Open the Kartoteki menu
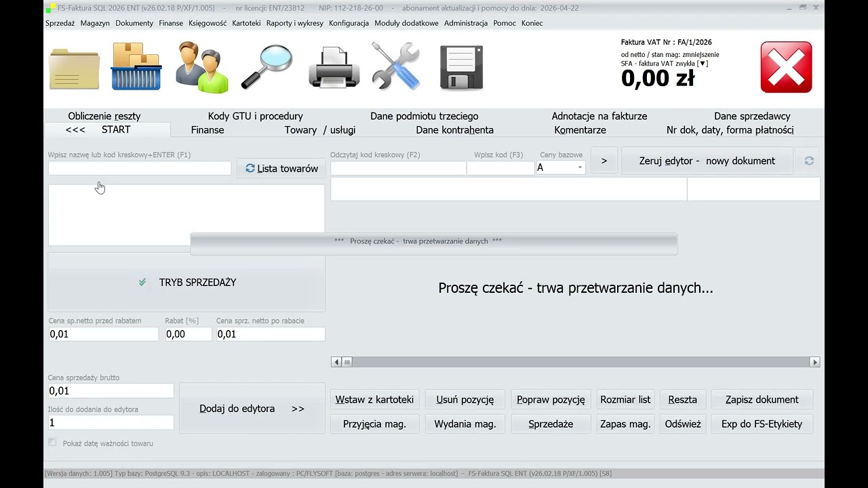Image resolution: width=868 pixels, height=488 pixels. click(x=246, y=23)
